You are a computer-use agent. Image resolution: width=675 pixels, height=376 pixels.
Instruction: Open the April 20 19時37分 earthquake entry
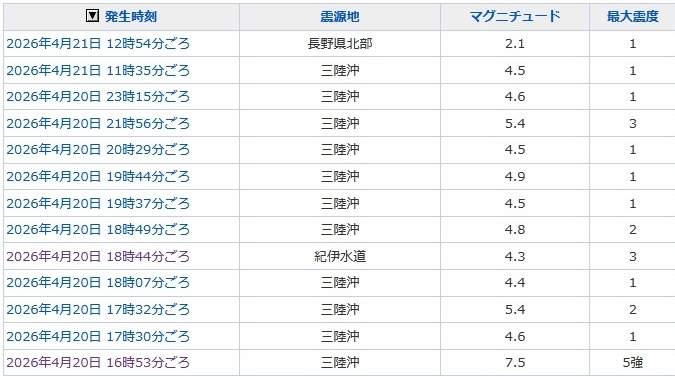click(98, 203)
